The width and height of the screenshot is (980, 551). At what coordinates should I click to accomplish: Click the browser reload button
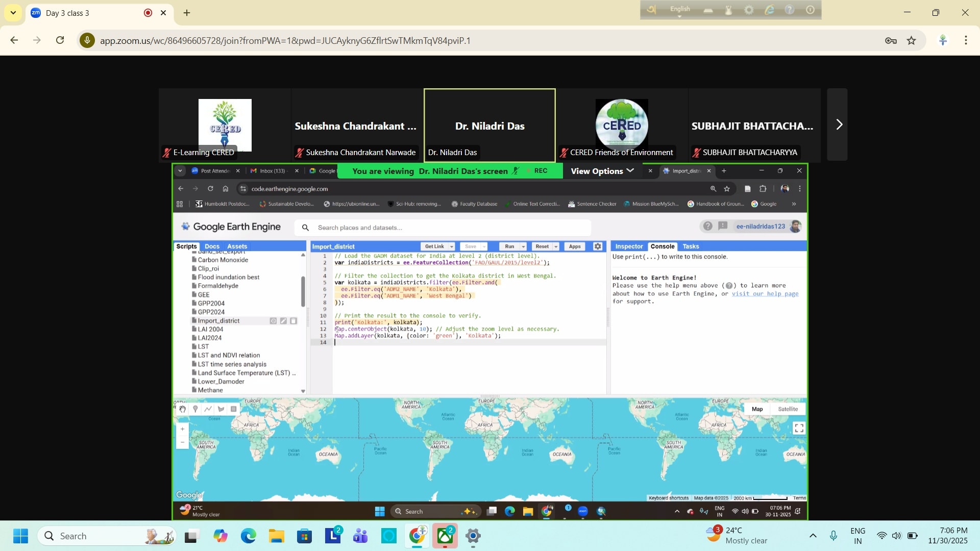pyautogui.click(x=60, y=40)
